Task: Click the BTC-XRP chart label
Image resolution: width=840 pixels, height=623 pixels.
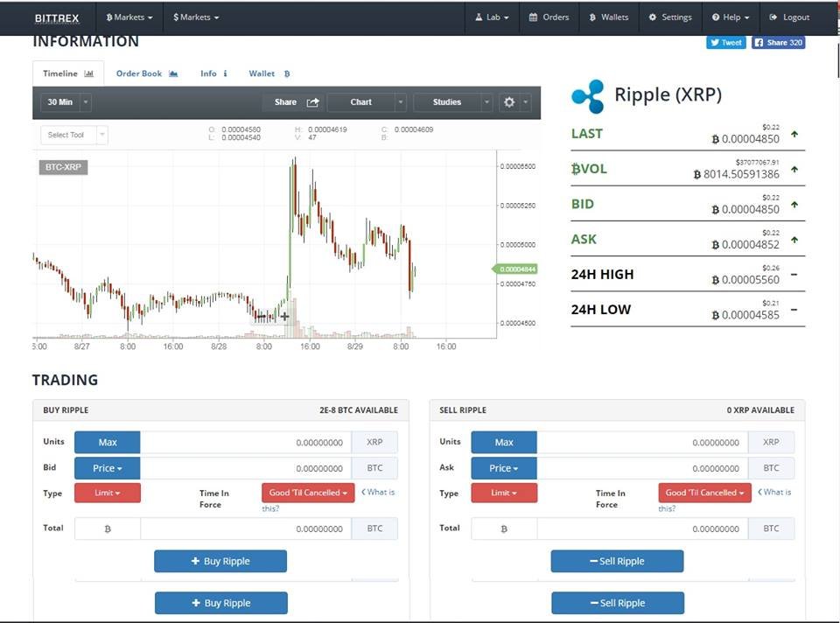Action: (x=63, y=167)
